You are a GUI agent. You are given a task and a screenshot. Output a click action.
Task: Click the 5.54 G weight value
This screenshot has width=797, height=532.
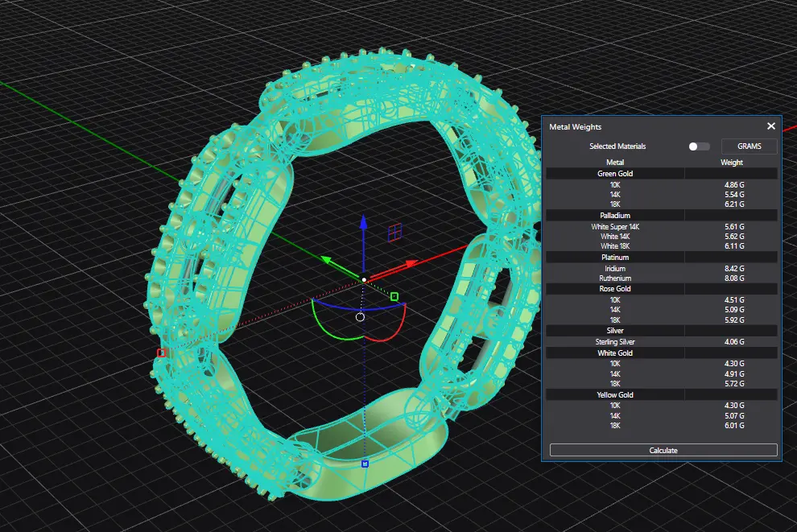pyautogui.click(x=734, y=195)
